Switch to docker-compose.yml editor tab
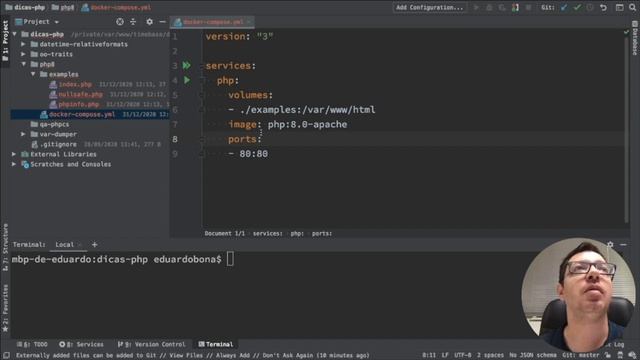Viewport: 640px width, 360px height. pos(213,22)
